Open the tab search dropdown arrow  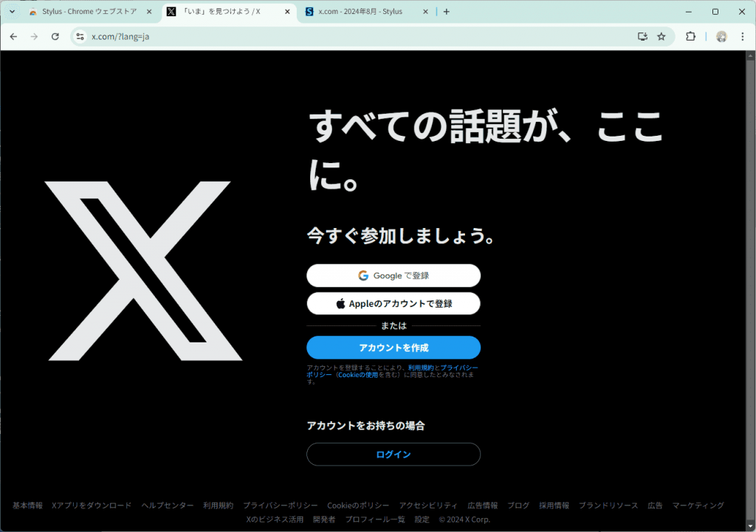pyautogui.click(x=12, y=12)
